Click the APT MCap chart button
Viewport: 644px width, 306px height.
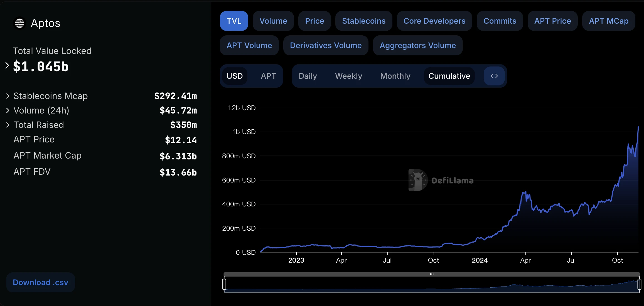tap(608, 21)
